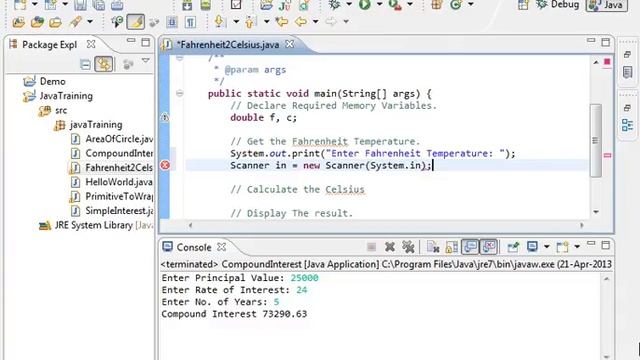Toggle Show Console on Standard Out
Screen dimensions: 640x360
click(470, 247)
